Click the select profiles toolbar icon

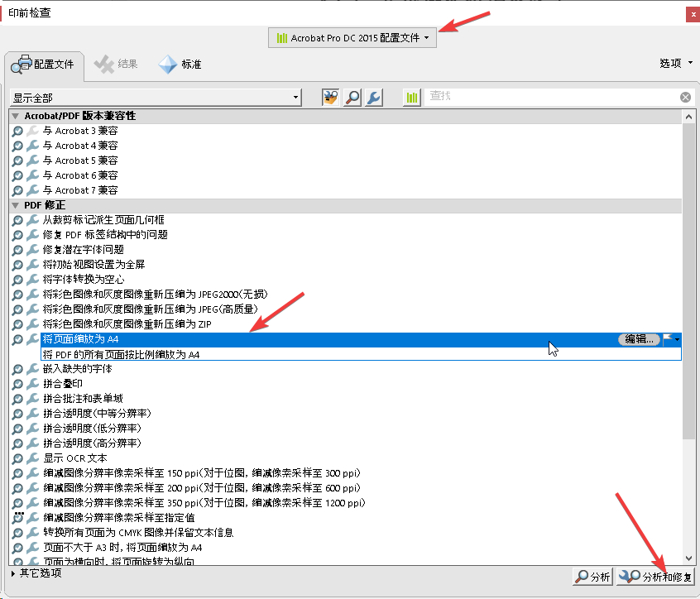(x=331, y=98)
